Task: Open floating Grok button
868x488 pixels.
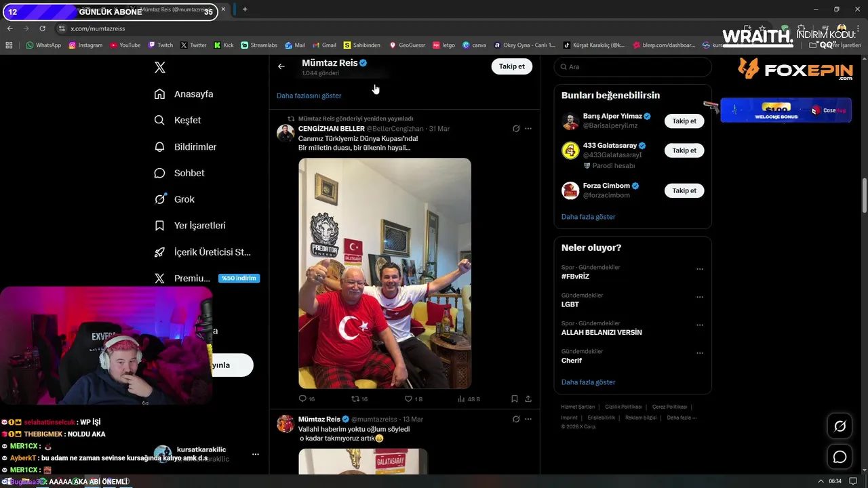Action: tap(840, 426)
